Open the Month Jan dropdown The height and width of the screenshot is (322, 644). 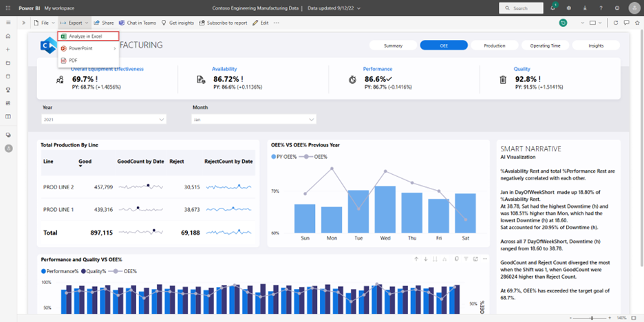[x=253, y=120]
